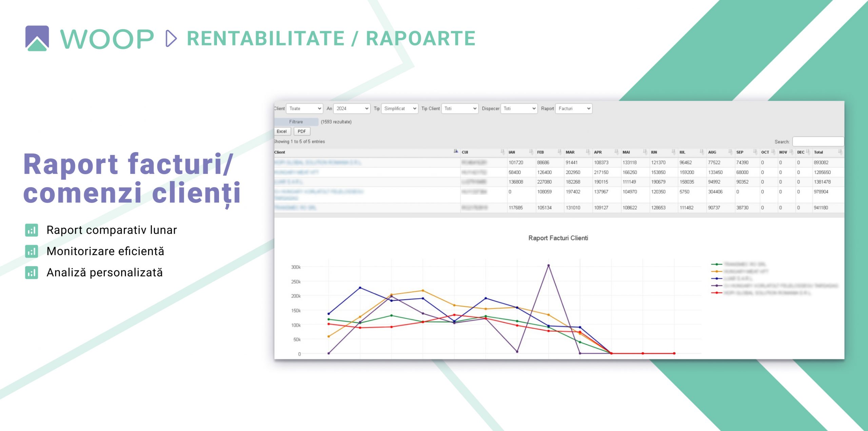Click into the Search input field

(818, 142)
